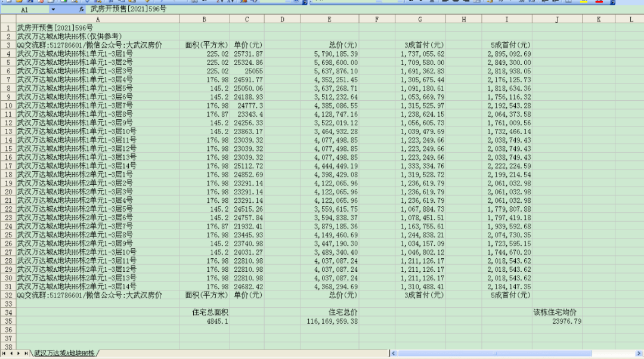Click row 3 header 3成首付(元)
The image size is (644, 359).
point(424,45)
